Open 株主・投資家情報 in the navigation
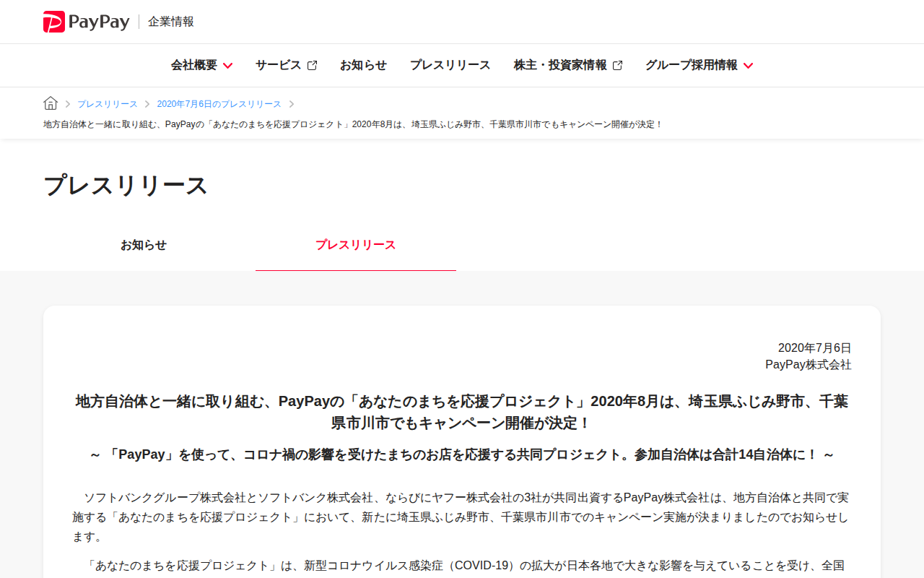 click(x=568, y=65)
